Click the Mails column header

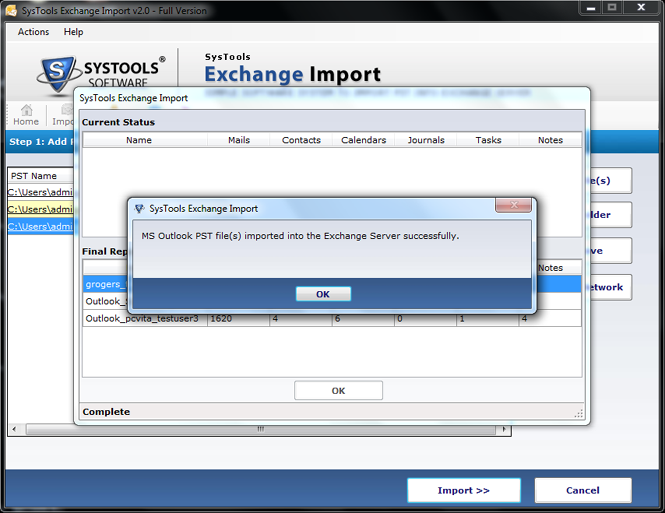click(239, 140)
